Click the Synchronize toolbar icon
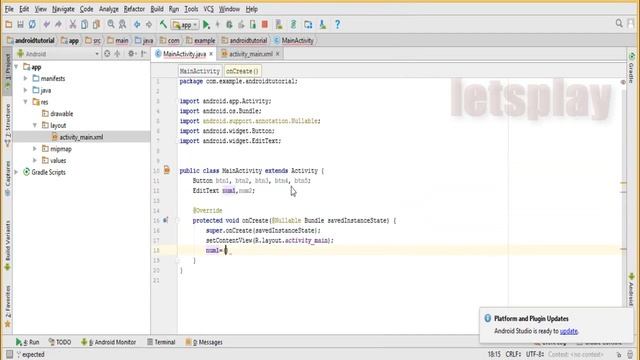Viewport: 640px width, 360px height. pos(32,24)
